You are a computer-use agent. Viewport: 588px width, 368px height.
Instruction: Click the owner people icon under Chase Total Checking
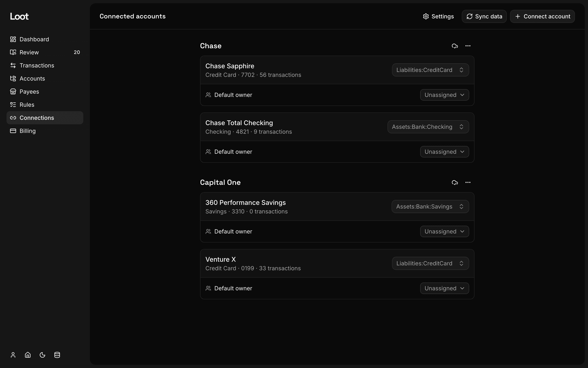(x=208, y=152)
